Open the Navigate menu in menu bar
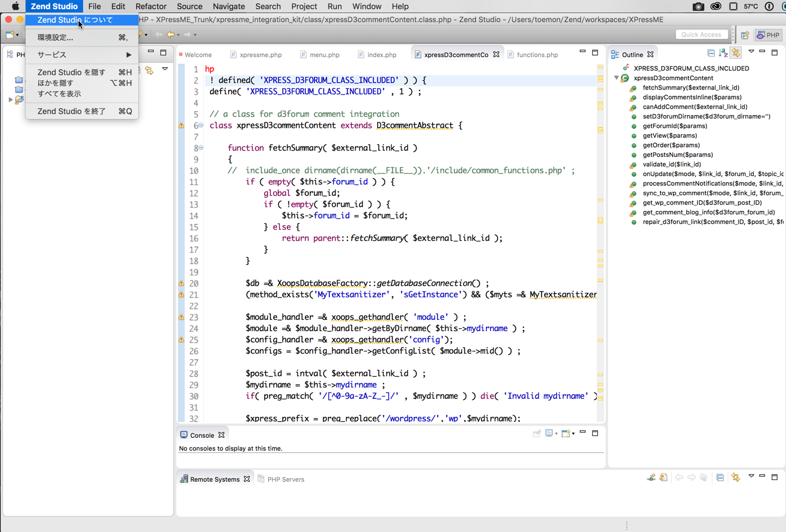This screenshot has height=532, width=786. (229, 6)
